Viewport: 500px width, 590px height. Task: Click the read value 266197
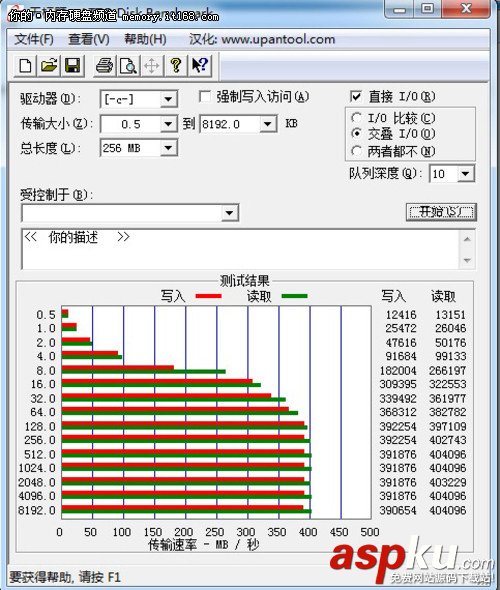coord(447,371)
